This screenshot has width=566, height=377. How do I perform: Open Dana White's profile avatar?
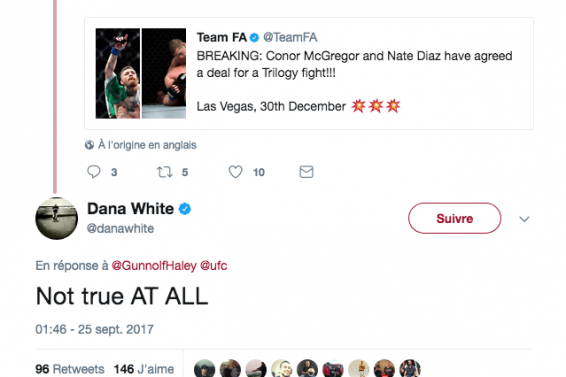[x=57, y=218]
